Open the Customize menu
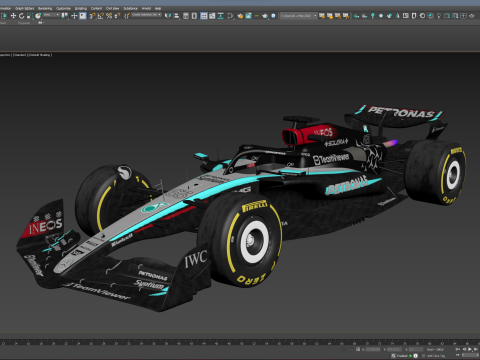Image resolution: width=480 pixels, height=360 pixels. [x=63, y=8]
